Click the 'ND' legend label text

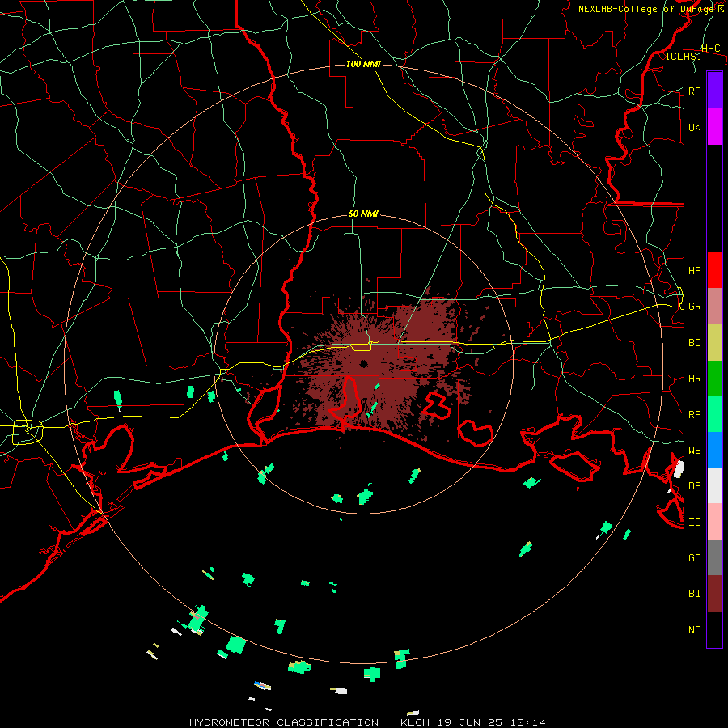pos(694,629)
